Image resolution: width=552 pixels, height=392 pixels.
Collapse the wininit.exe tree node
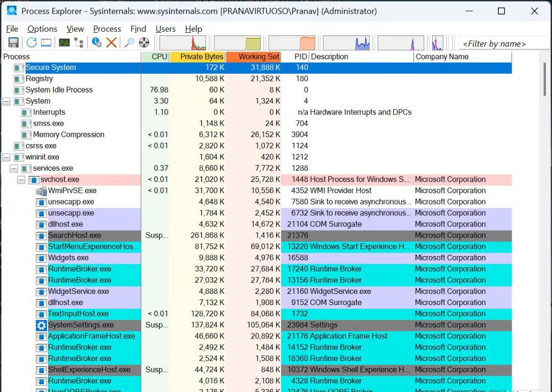(x=6, y=157)
